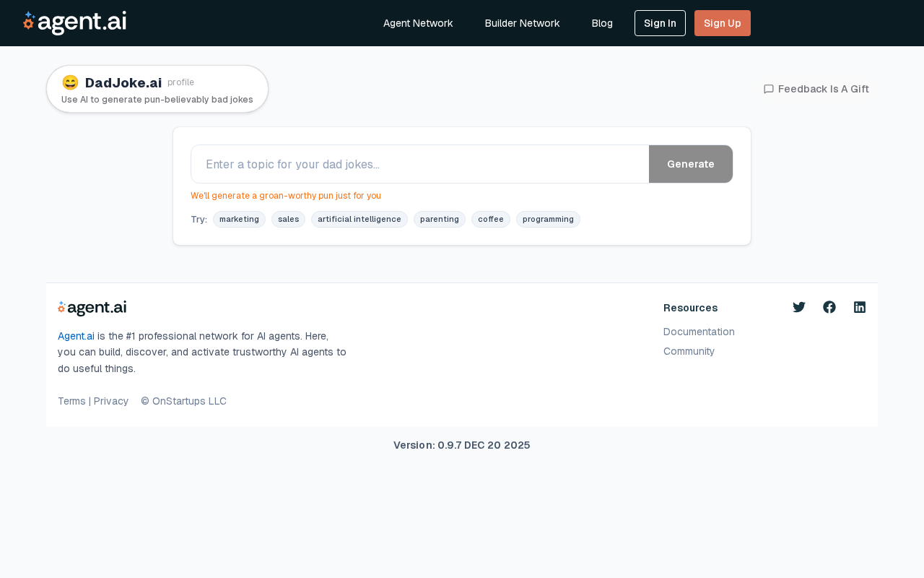Select the coffee topic chip
The width and height of the screenshot is (924, 578).
pos(491,220)
